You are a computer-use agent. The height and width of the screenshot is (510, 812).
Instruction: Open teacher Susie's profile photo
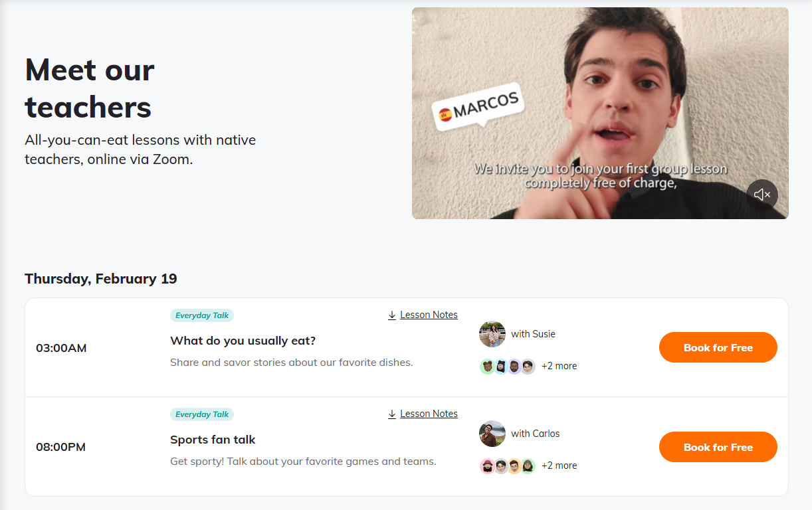pyautogui.click(x=492, y=334)
